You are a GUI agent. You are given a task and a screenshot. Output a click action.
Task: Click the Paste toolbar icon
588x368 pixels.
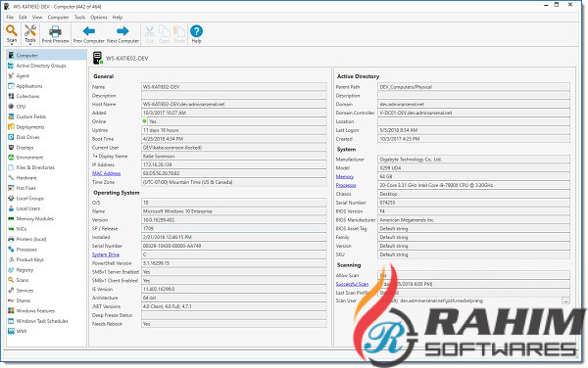(x=179, y=31)
